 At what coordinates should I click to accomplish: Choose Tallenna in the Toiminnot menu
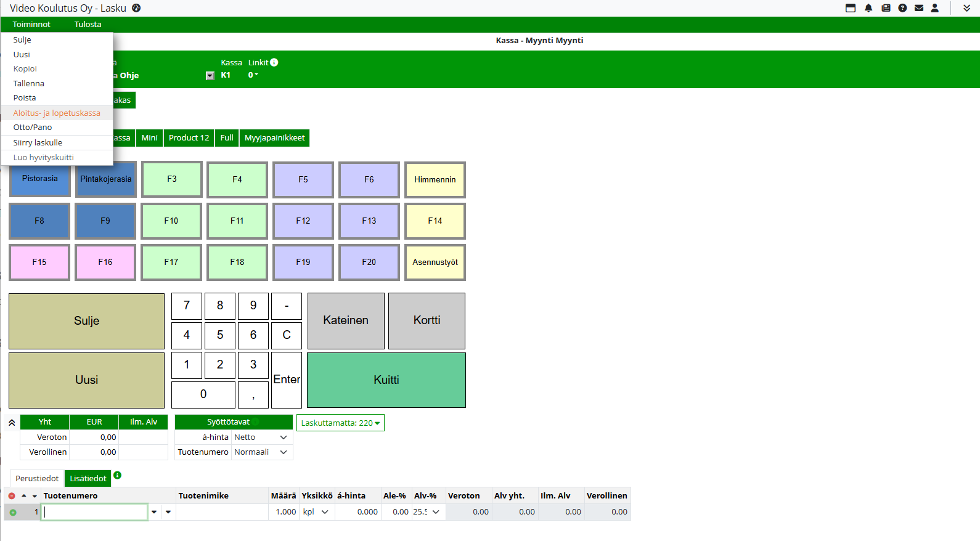click(29, 84)
